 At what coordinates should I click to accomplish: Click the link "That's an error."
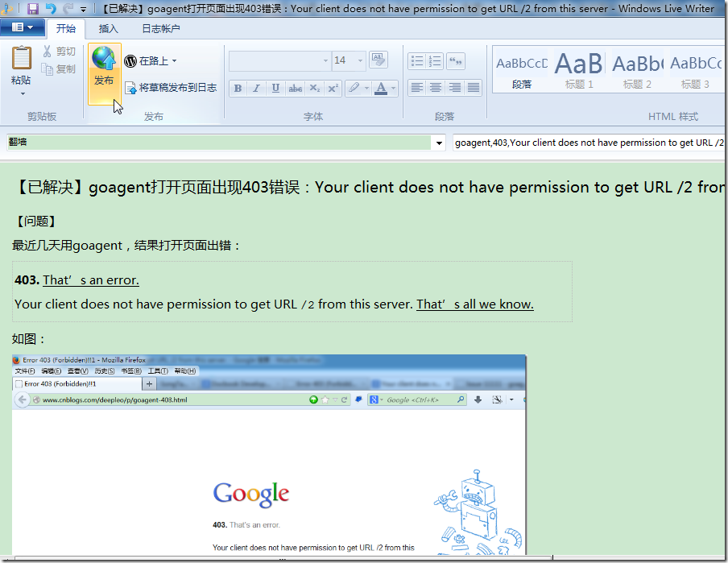91,280
